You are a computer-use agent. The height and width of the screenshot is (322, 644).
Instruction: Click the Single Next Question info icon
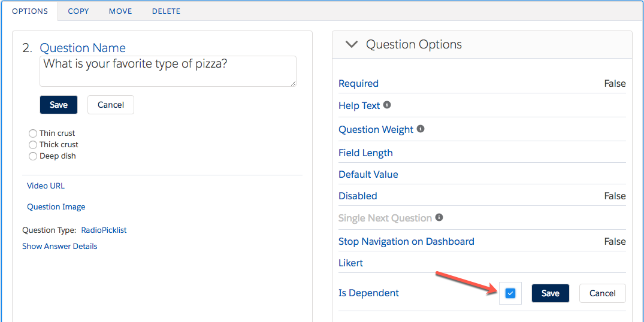click(x=439, y=217)
